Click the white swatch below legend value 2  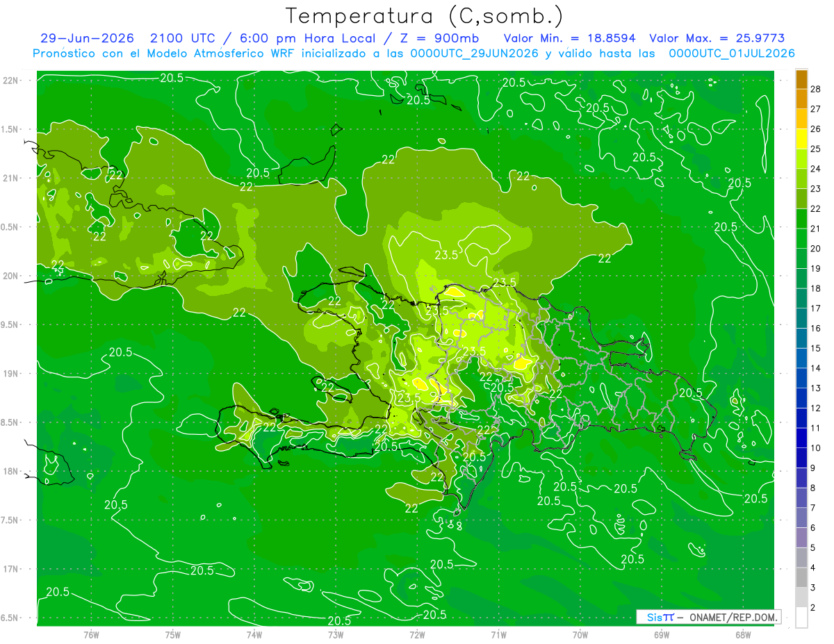point(801,618)
